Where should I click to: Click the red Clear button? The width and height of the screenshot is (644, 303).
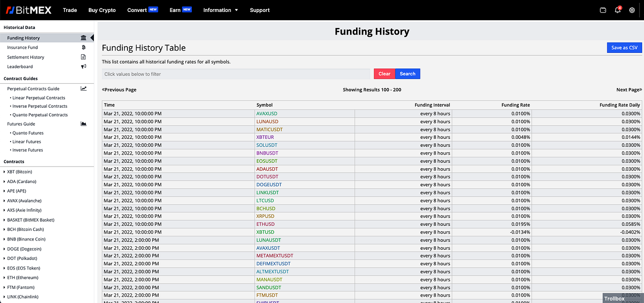[x=385, y=74]
